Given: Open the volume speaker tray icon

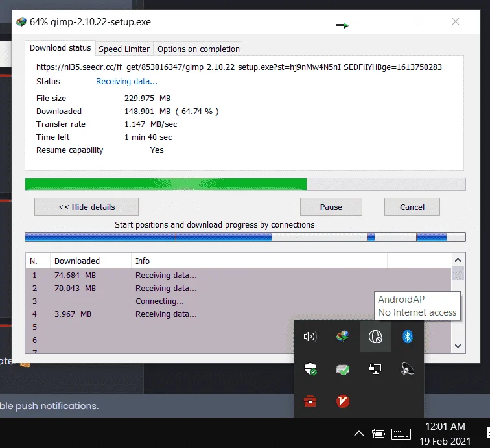Looking at the screenshot, I should point(310,336).
